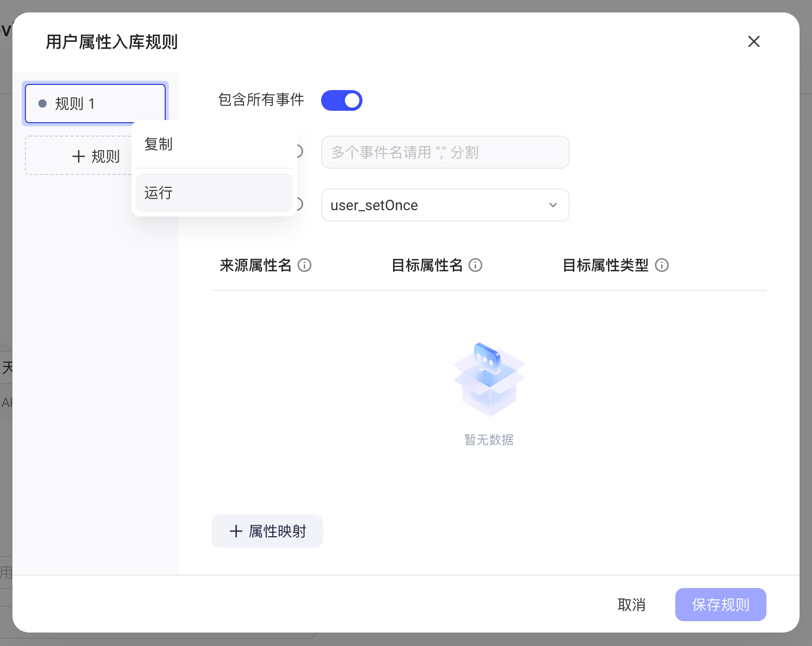Close the 用户属性入库规则 dialog
Image resolution: width=812 pixels, height=646 pixels.
point(754,41)
